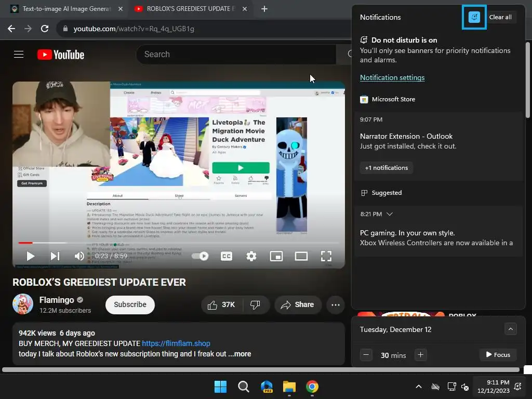
Task: Close the ROBLOX'S GREEDIEST UPDATE tab
Action: tap(245, 9)
